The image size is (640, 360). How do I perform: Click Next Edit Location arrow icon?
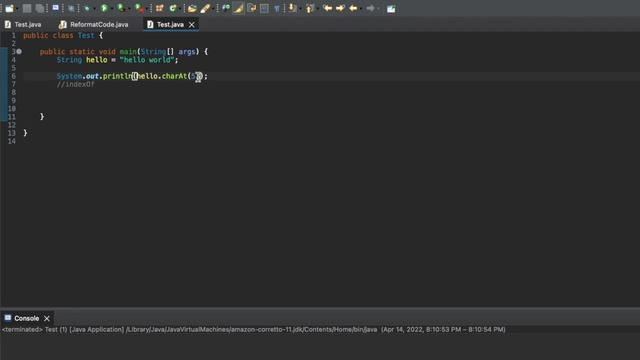click(x=340, y=8)
